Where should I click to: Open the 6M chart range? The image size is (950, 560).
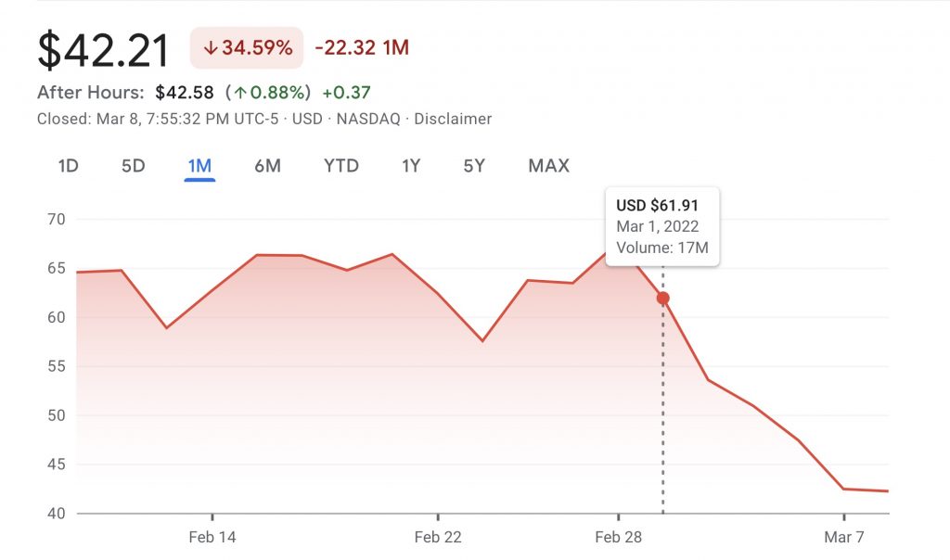267,167
